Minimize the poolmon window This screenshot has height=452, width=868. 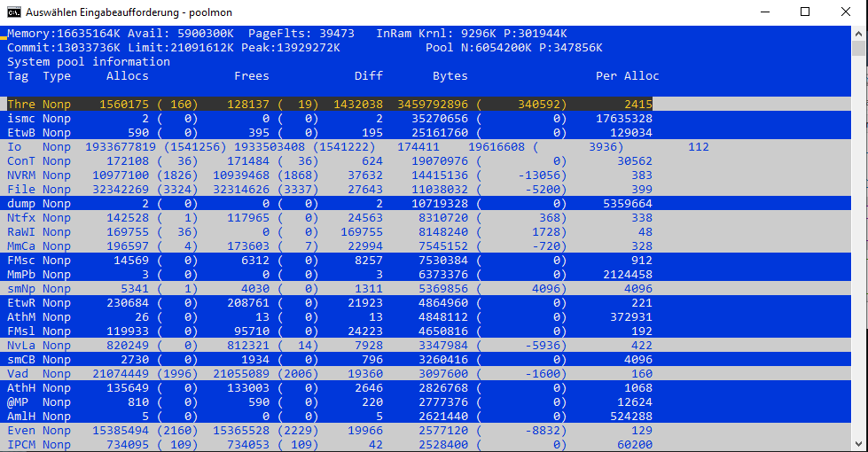(765, 12)
